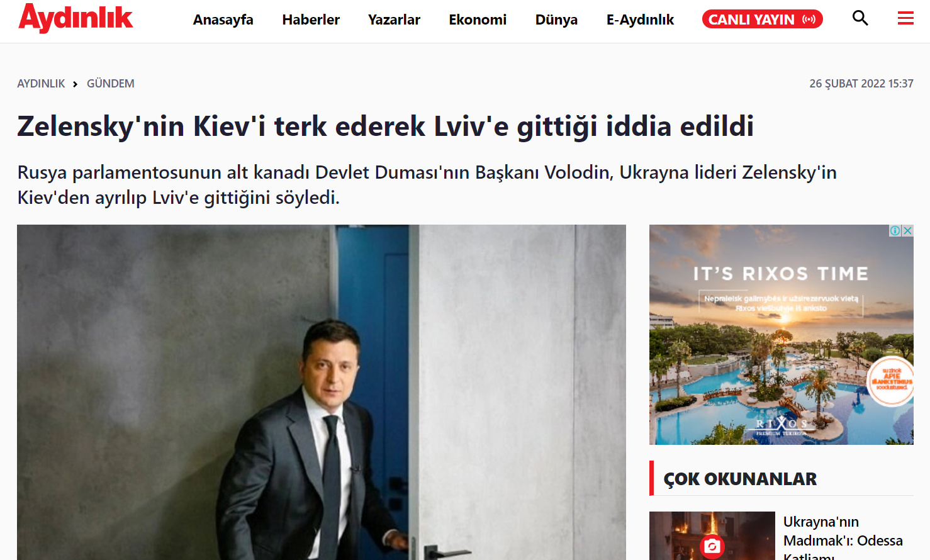Viewport: 930px width, 560px height.
Task: Close the Rixos ad with X icon
Action: (x=907, y=231)
